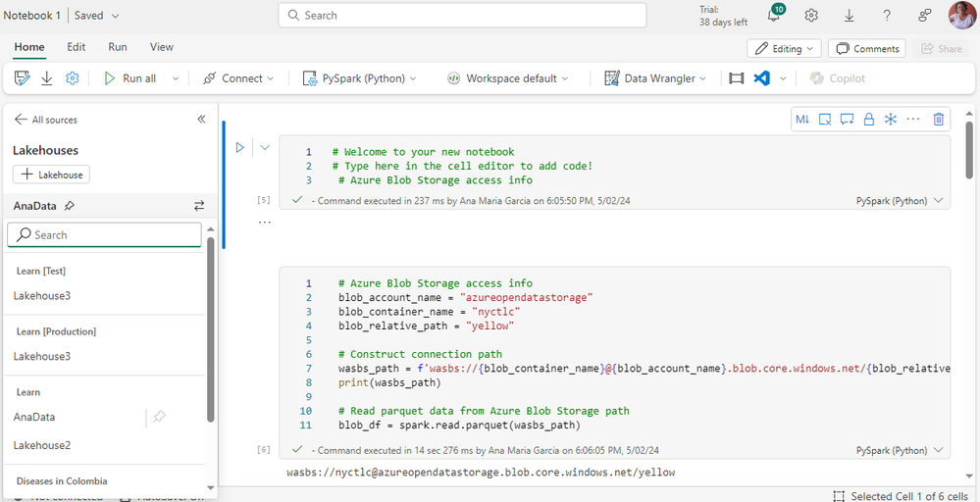Lock the cell icon

pyautogui.click(x=868, y=120)
